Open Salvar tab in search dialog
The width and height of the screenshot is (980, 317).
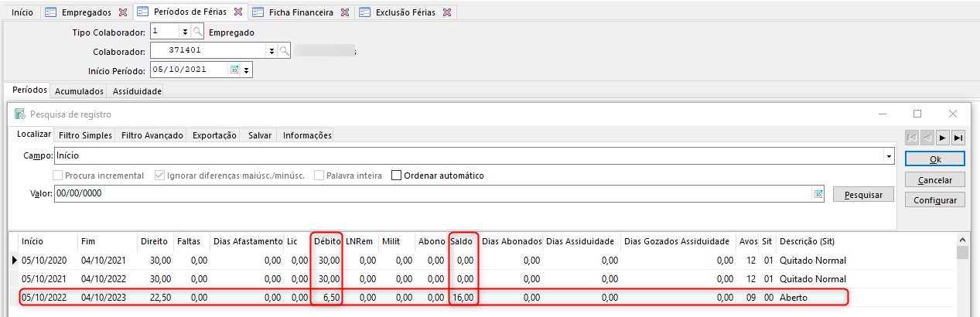[x=260, y=135]
